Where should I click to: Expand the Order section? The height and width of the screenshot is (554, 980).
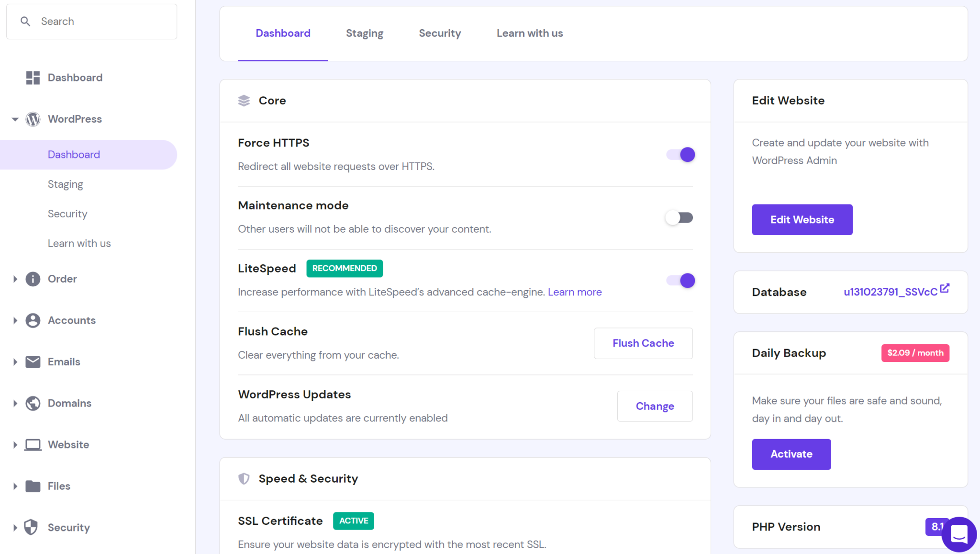tap(15, 279)
